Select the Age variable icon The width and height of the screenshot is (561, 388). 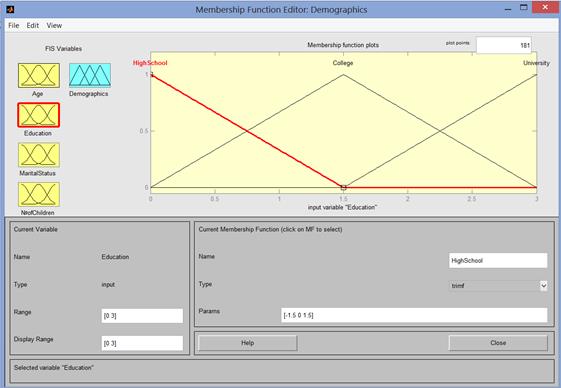coord(39,76)
